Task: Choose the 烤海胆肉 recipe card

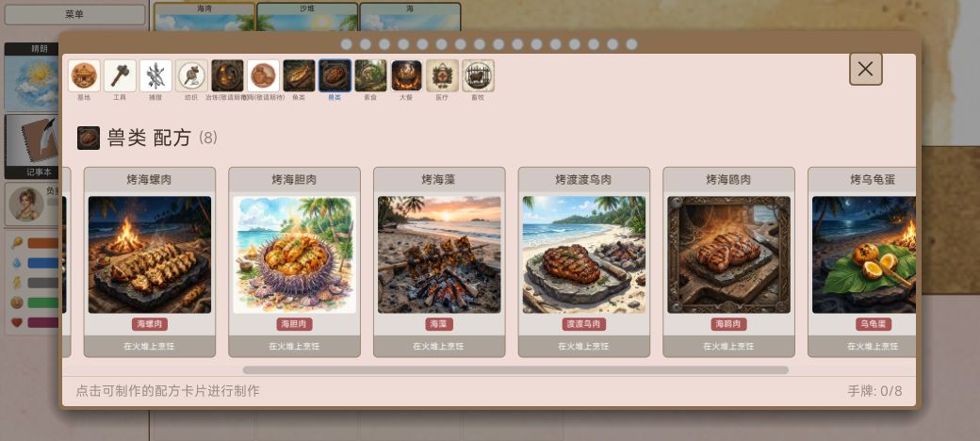Action: (x=294, y=262)
